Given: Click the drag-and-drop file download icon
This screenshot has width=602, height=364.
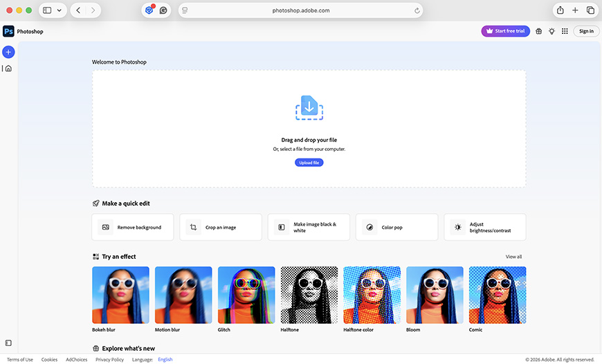Looking at the screenshot, I should tap(309, 107).
